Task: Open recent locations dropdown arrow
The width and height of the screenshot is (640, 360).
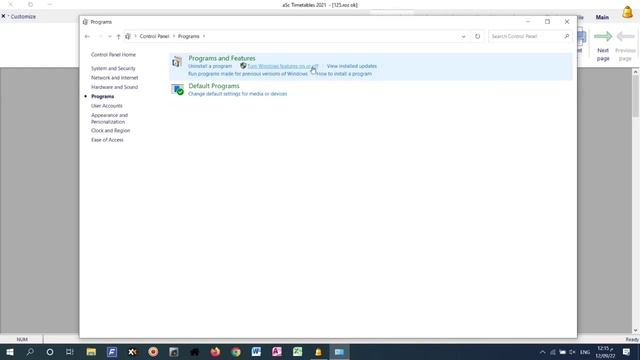Action: (109, 36)
